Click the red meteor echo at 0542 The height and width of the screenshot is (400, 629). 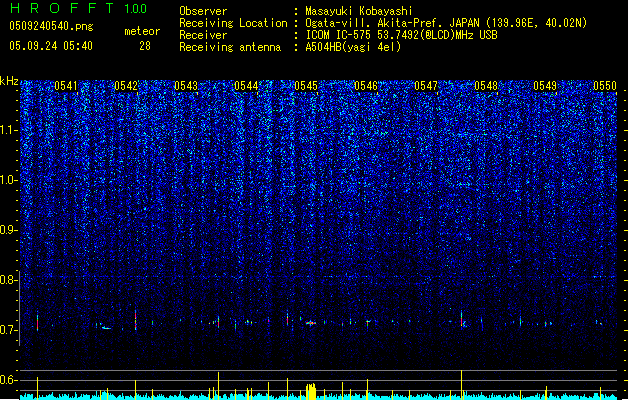[x=136, y=320]
